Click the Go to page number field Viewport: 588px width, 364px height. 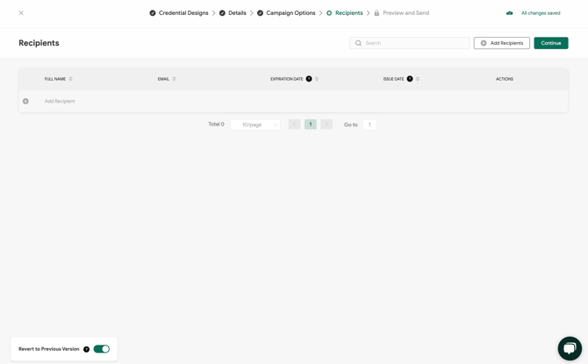369,125
